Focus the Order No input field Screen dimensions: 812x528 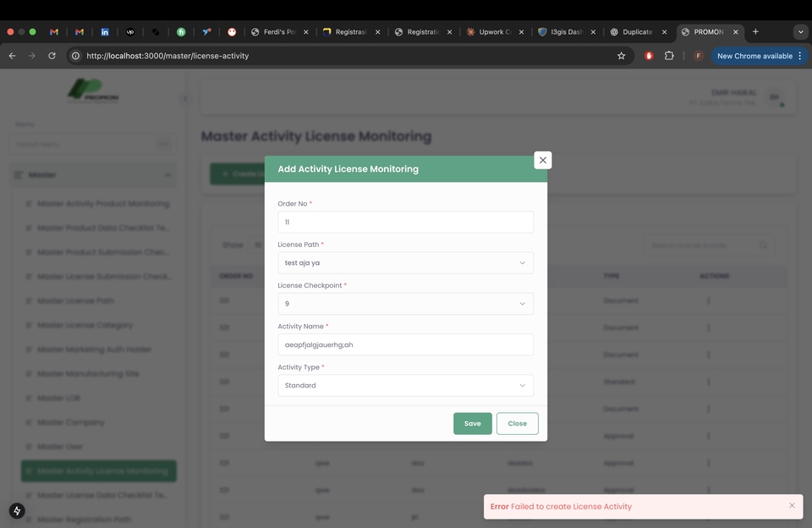tap(405, 222)
